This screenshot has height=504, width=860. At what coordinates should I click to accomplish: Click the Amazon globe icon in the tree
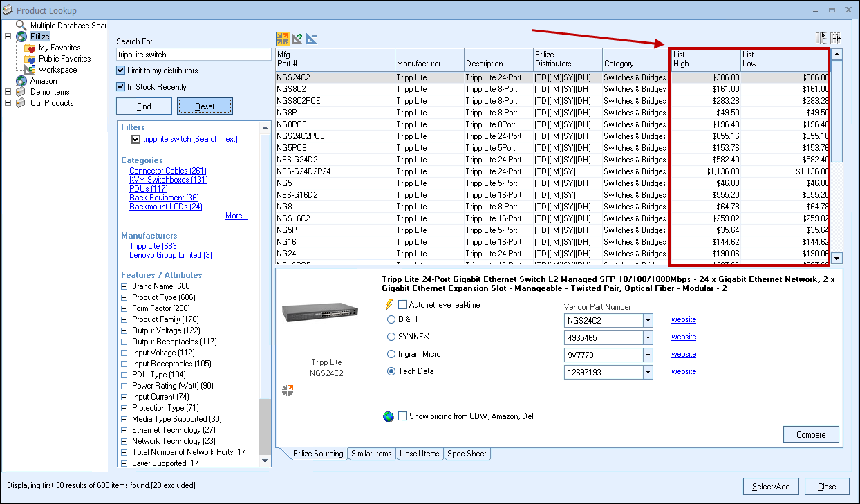pos(21,81)
